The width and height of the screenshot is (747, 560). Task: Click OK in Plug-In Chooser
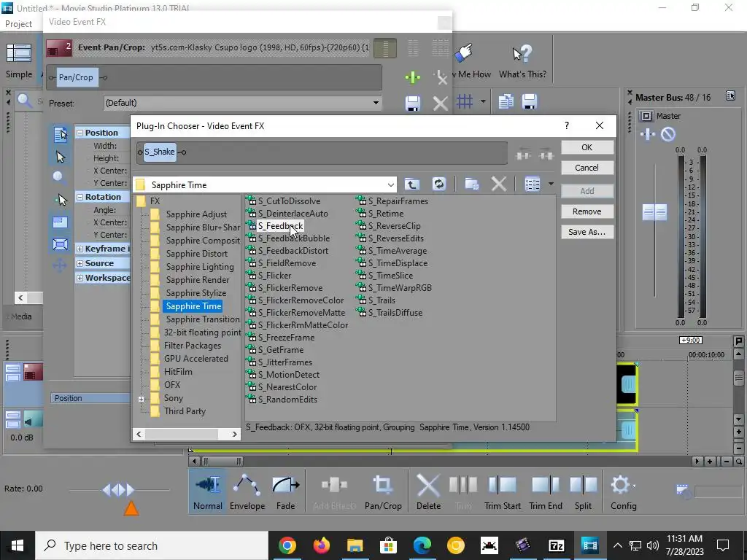587,147
